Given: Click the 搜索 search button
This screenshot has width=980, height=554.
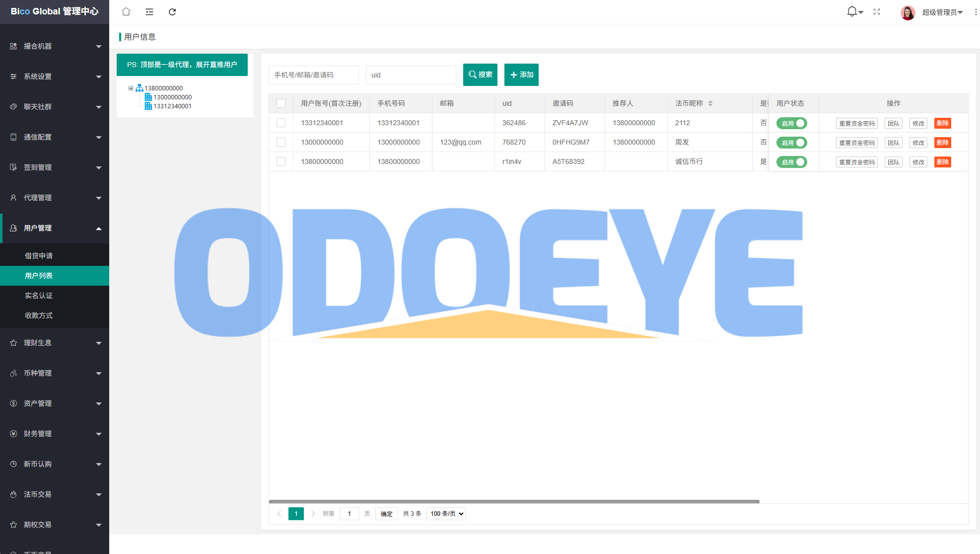Looking at the screenshot, I should 480,75.
